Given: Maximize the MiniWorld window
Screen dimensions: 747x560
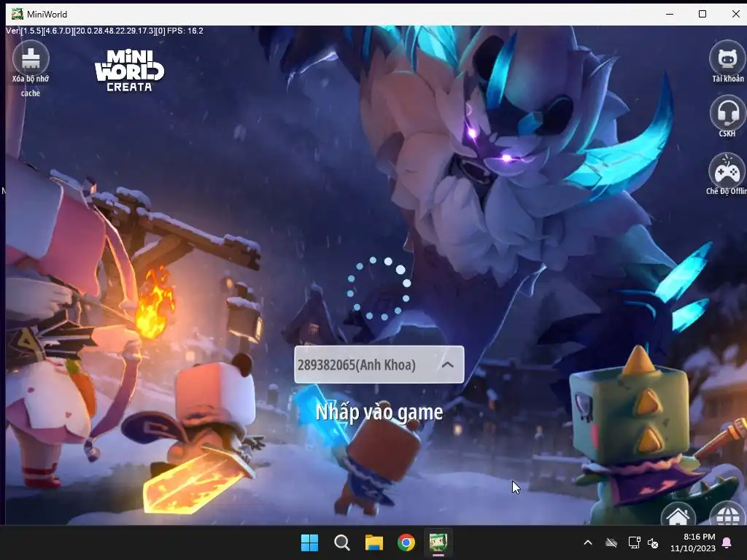Looking at the screenshot, I should coord(703,14).
